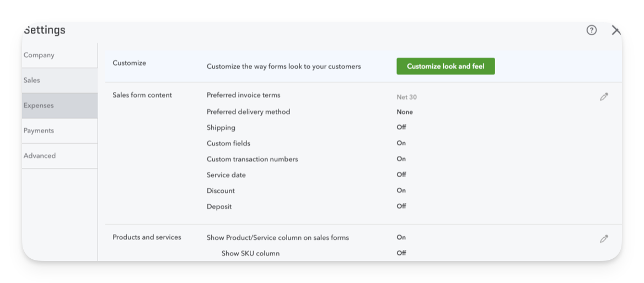This screenshot has height=283, width=644.
Task: Toggle the Deposit Off setting
Action: click(401, 206)
